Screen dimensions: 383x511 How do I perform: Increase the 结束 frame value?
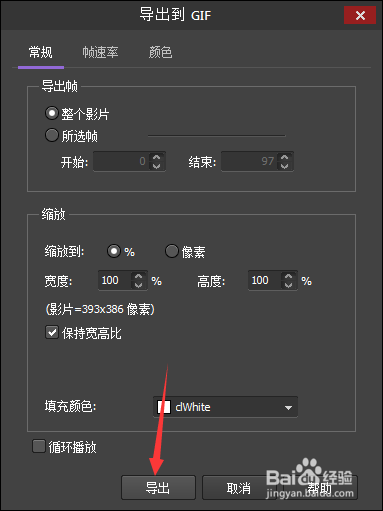point(285,157)
